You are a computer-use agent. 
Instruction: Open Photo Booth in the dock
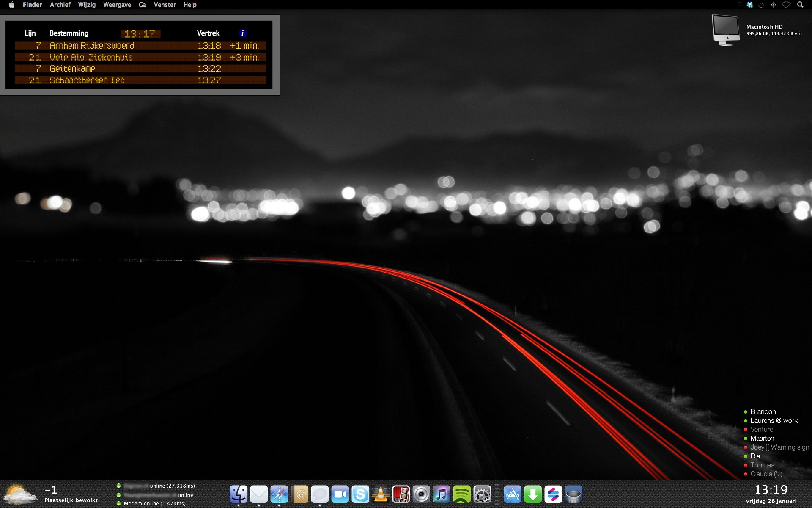tap(401, 494)
